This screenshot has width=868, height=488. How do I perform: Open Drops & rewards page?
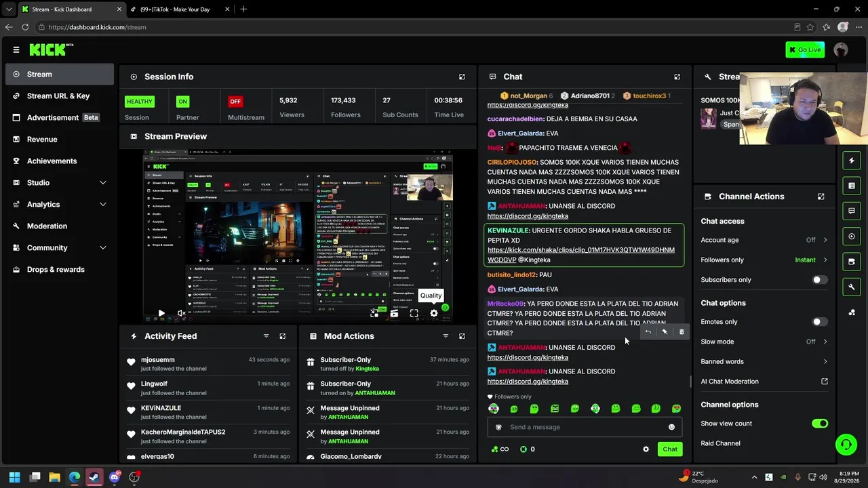[x=60, y=270]
